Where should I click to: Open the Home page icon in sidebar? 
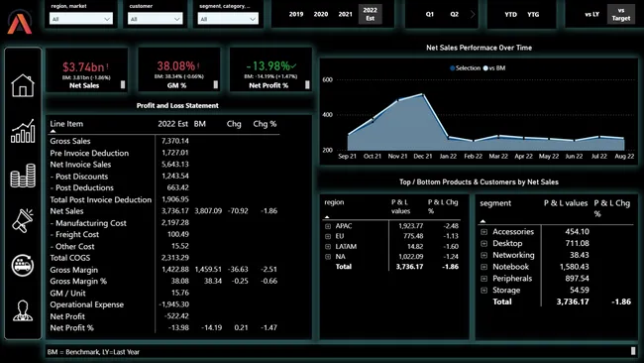[x=23, y=85]
